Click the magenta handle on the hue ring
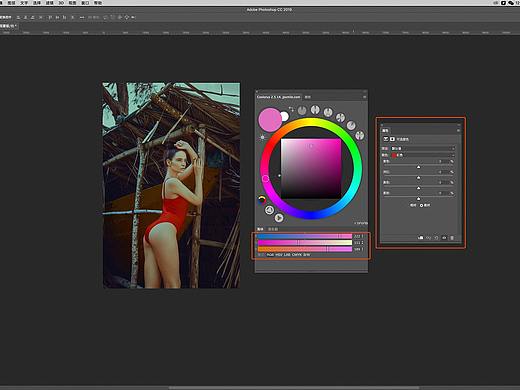520x390 pixels. point(266,179)
